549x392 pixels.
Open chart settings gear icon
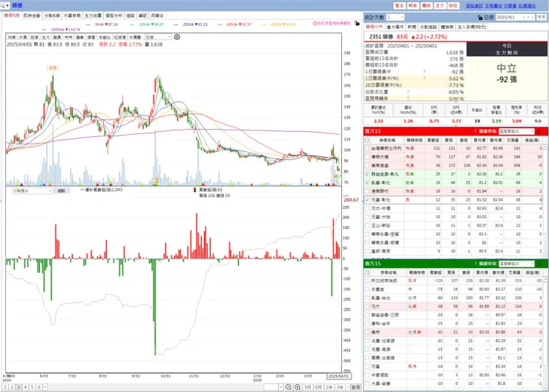(x=177, y=37)
